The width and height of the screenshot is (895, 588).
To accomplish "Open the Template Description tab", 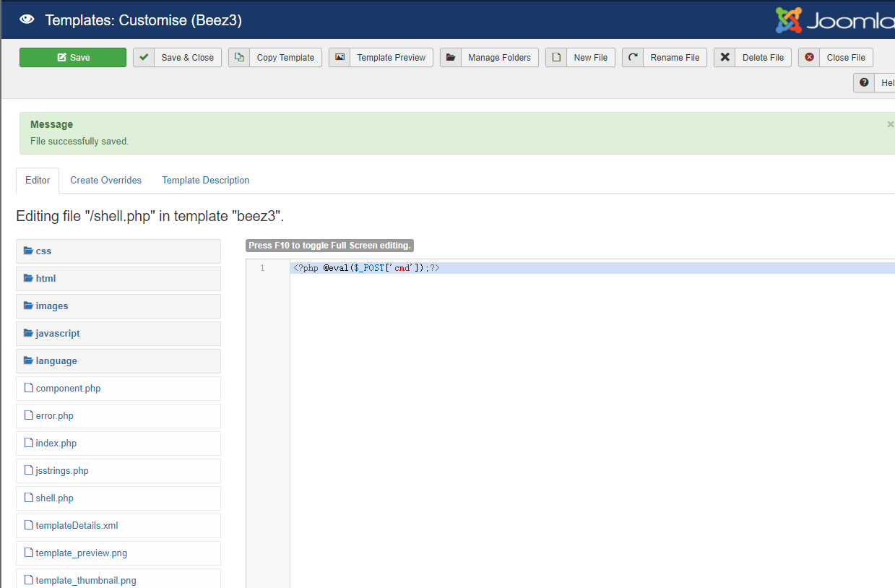I will pos(205,180).
